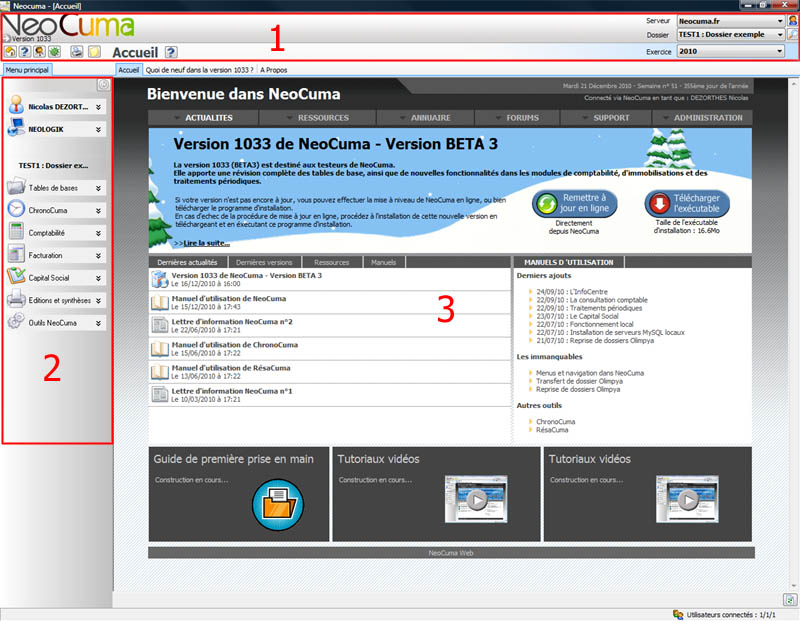Expand the Comptabilité chevron
Image resolution: width=800 pixels, height=621 pixels.
click(98, 233)
